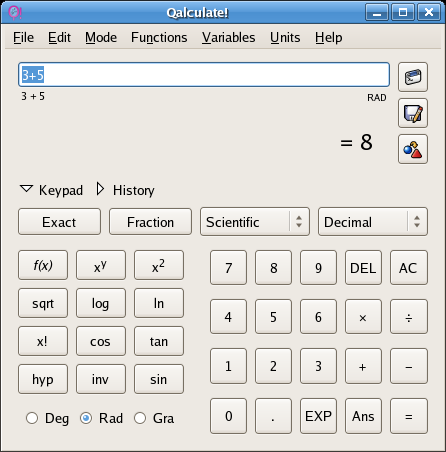Click the 4 key
The width and height of the screenshot is (446, 452).
pyautogui.click(x=228, y=317)
